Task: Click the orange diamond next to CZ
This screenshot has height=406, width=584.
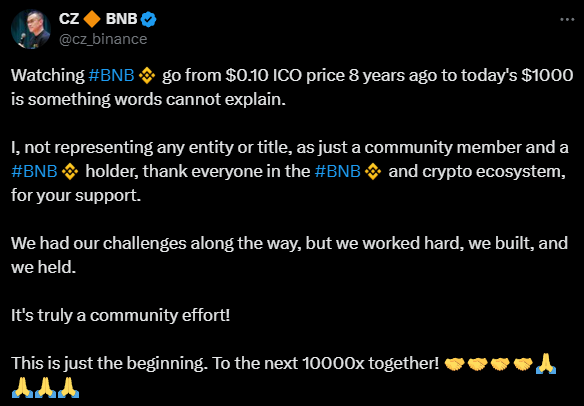Action: click(x=92, y=19)
